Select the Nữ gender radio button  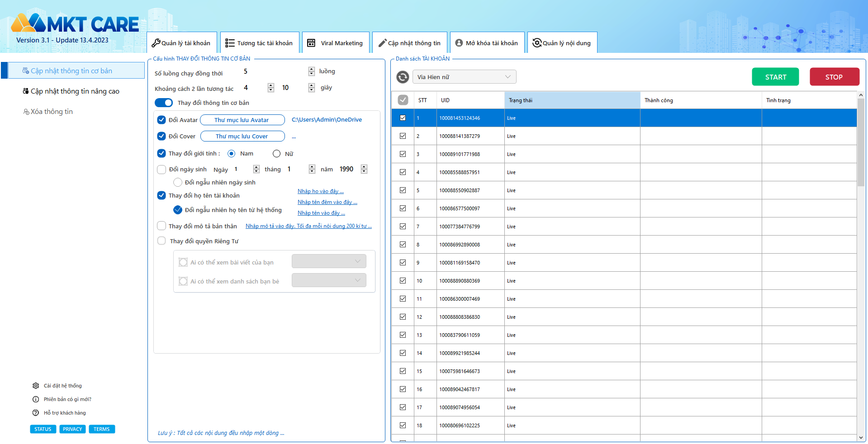277,154
